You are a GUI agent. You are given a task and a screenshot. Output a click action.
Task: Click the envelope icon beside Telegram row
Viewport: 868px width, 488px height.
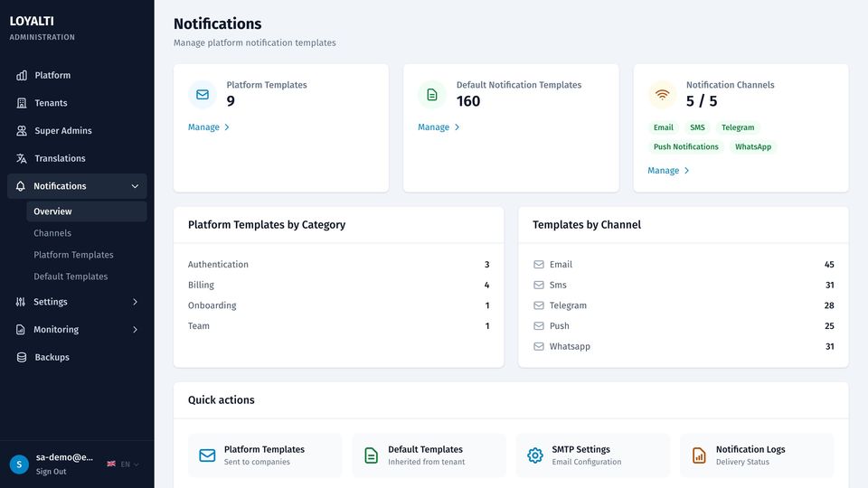[x=539, y=305]
